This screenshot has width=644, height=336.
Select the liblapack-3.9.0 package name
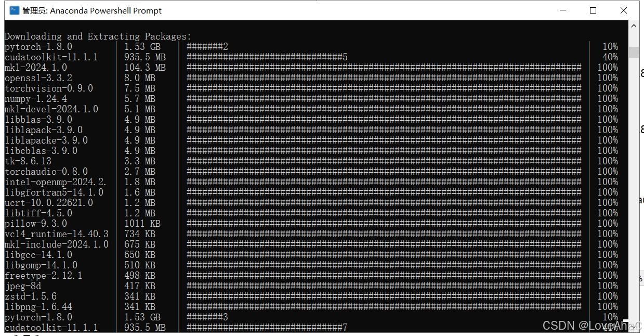(x=44, y=130)
